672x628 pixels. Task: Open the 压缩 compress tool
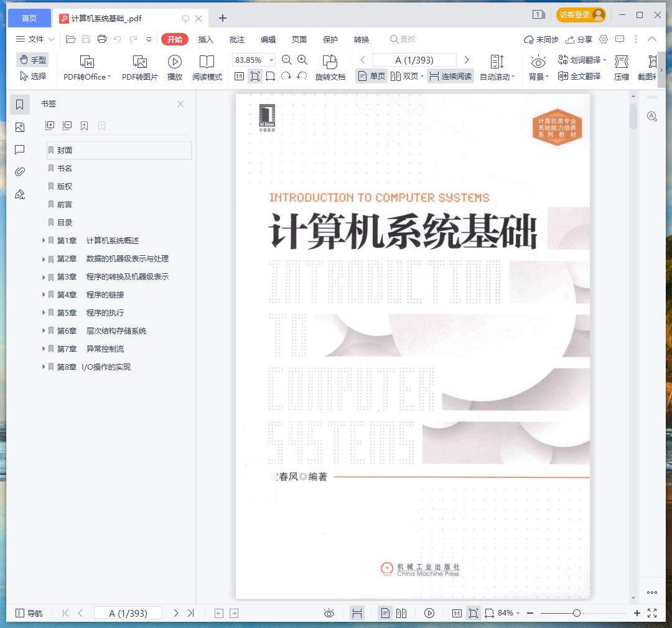(x=622, y=68)
